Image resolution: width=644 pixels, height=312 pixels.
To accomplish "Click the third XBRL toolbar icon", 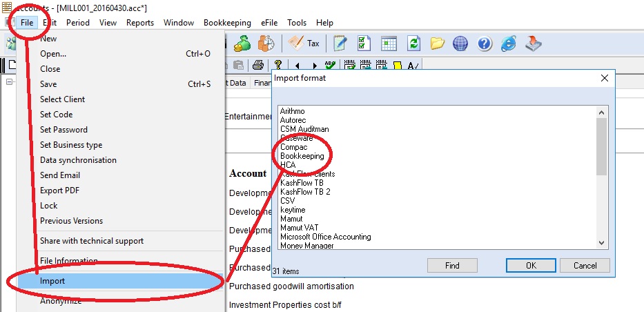I will [382, 65].
